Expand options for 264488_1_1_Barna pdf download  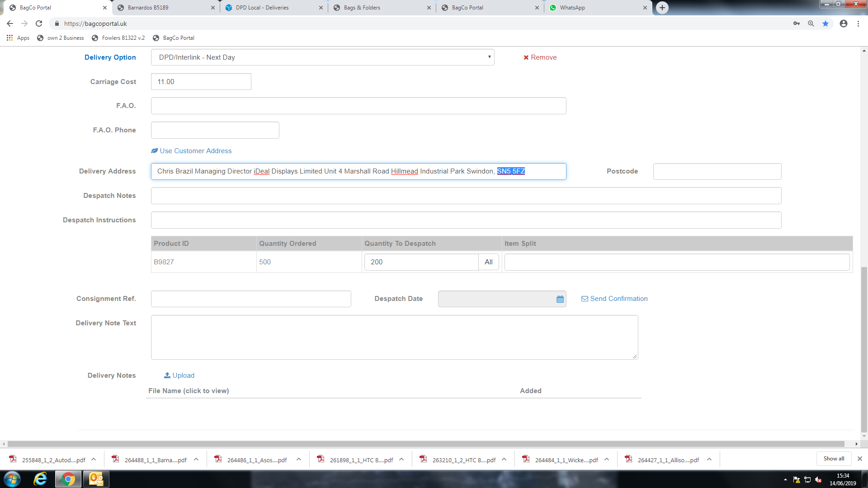click(x=196, y=460)
